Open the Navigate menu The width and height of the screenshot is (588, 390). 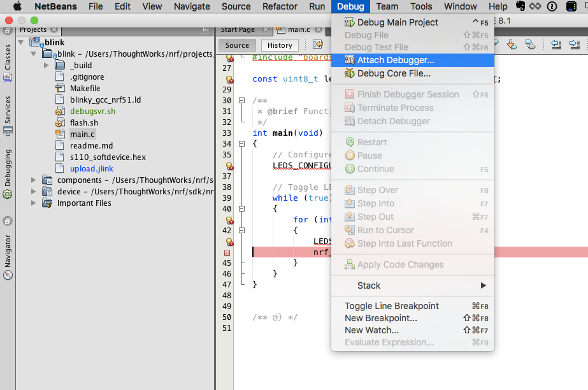click(192, 6)
